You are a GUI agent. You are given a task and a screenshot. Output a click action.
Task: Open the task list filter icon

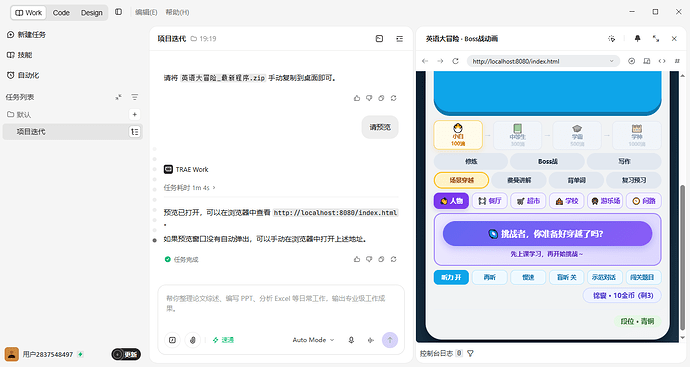tap(135, 97)
